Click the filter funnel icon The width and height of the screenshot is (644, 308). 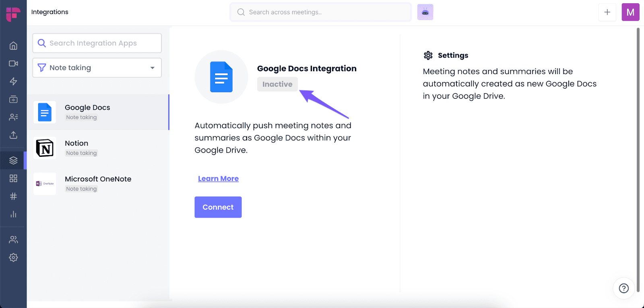tap(41, 68)
